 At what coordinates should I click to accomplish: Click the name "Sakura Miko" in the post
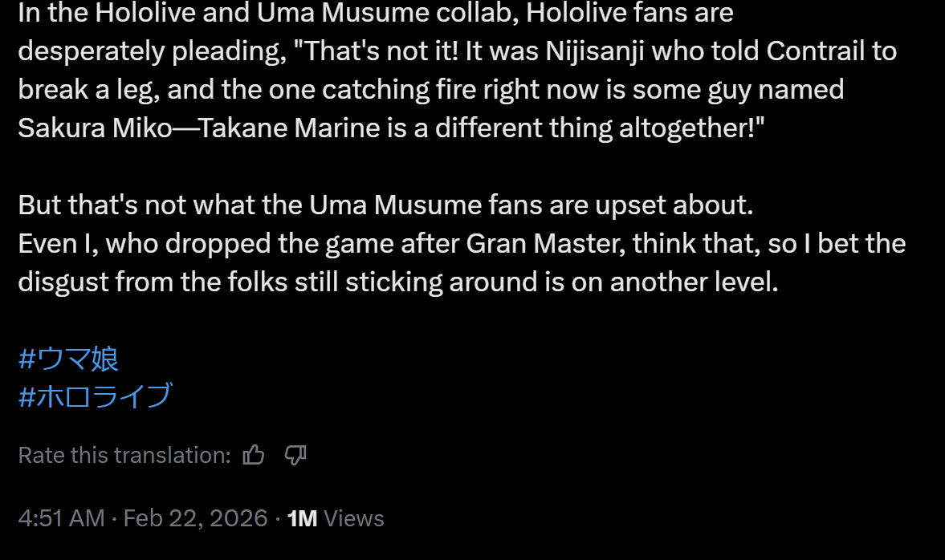[x=95, y=128]
